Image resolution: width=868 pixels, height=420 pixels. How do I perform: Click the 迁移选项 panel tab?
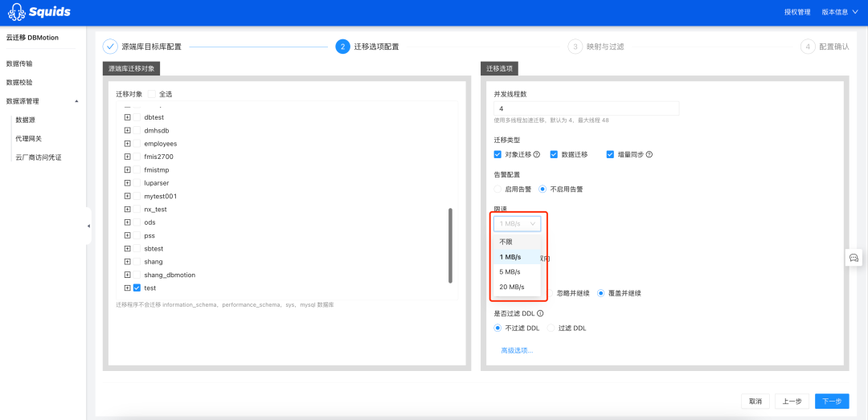[x=499, y=69]
